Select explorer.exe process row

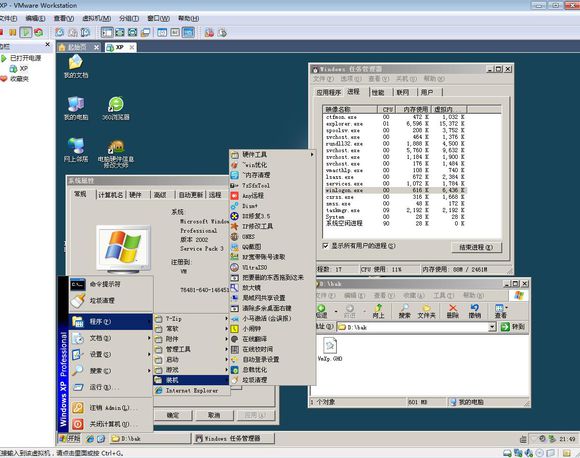tap(395, 124)
